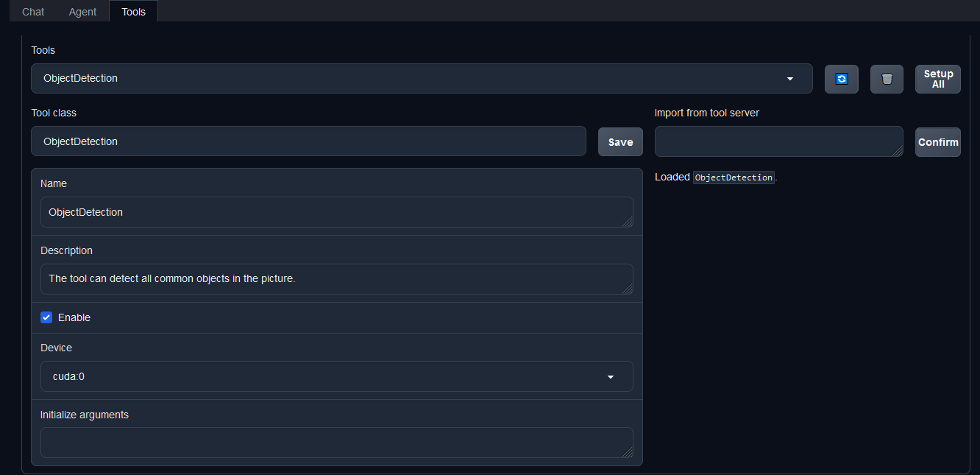Click the refresh tools icon button

tap(842, 79)
